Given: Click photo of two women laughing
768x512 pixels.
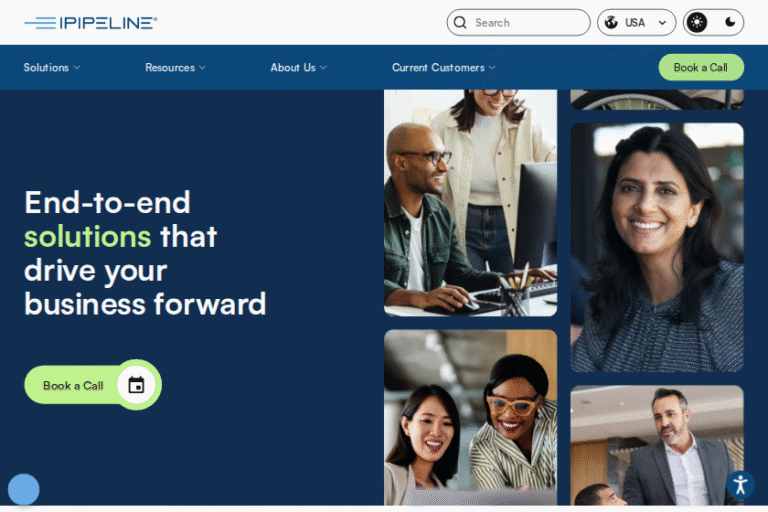Looking at the screenshot, I should pos(470,417).
